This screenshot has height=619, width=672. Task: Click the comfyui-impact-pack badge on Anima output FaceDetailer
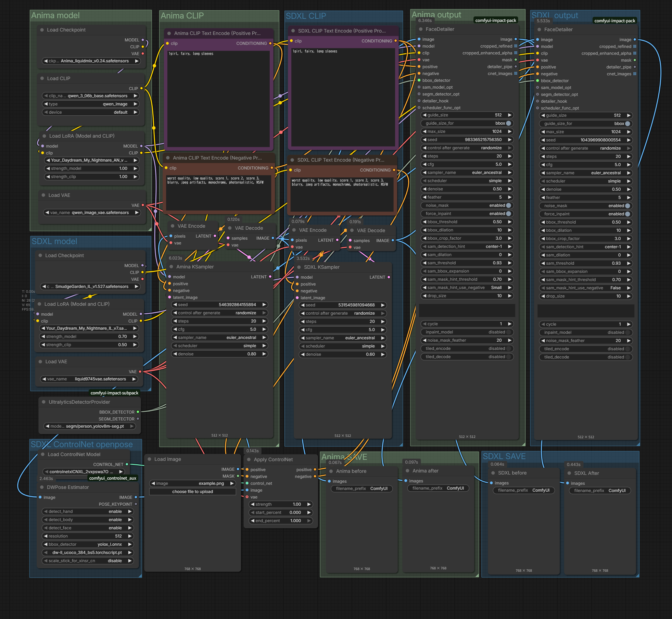click(496, 21)
